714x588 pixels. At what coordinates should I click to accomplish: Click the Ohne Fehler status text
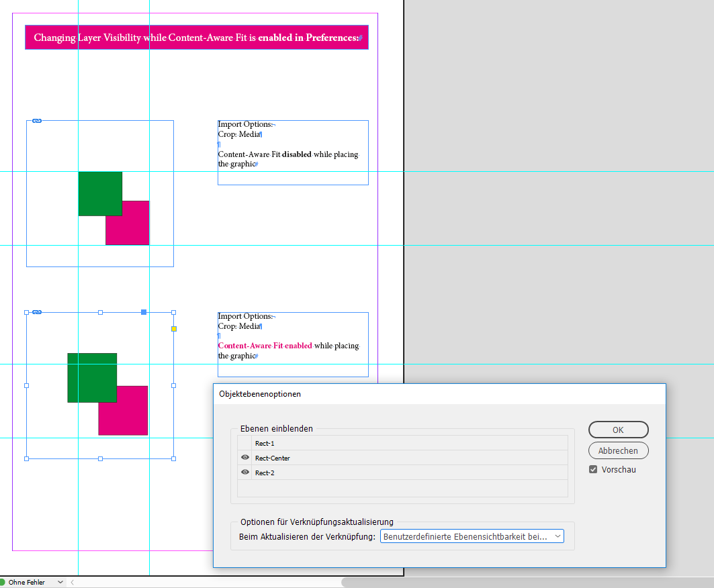26,582
